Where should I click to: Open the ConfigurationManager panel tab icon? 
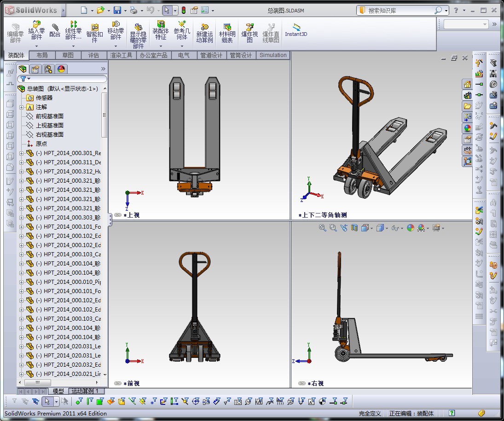point(48,69)
